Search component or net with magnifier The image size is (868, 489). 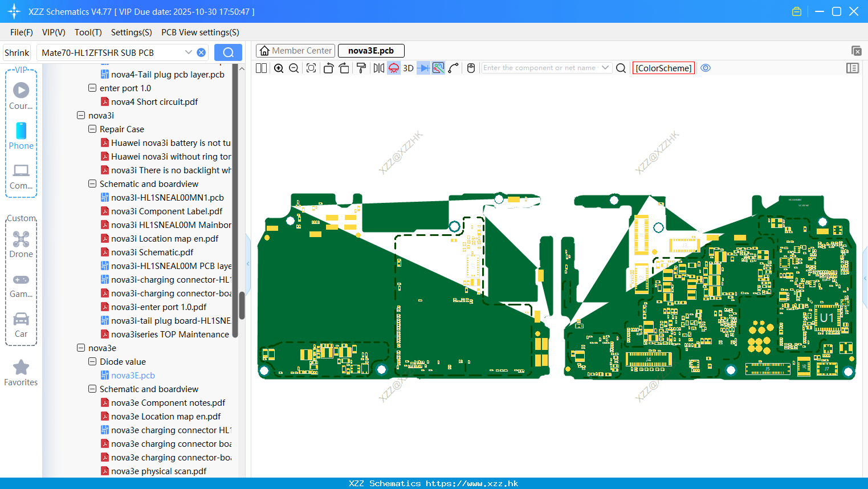coord(621,68)
